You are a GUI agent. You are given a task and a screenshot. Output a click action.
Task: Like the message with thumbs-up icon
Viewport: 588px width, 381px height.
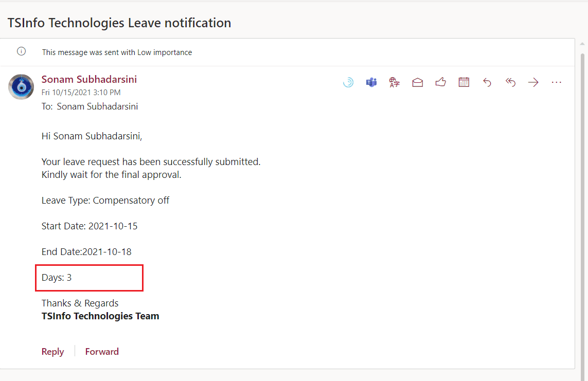(441, 82)
